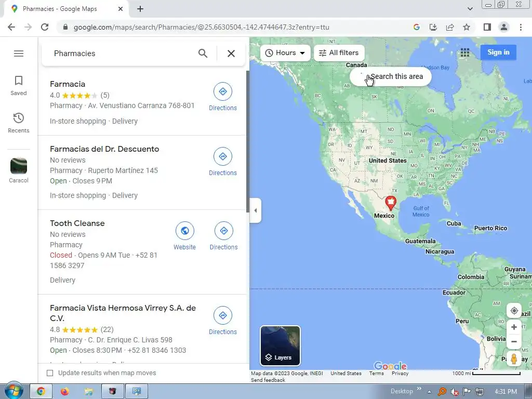Bookmark this page with star icon
Image resolution: width=532 pixels, height=399 pixels.
[467, 27]
